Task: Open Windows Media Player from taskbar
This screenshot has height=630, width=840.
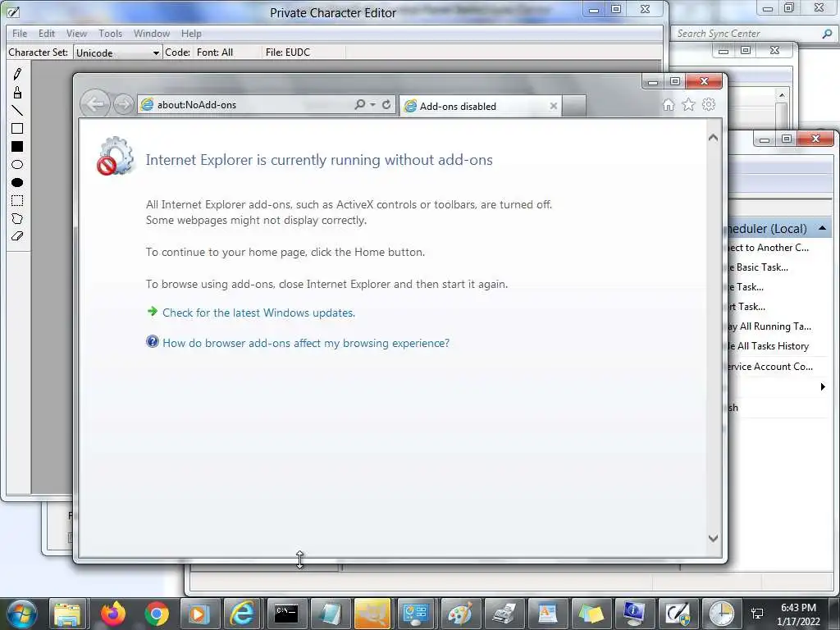Action: point(199,614)
